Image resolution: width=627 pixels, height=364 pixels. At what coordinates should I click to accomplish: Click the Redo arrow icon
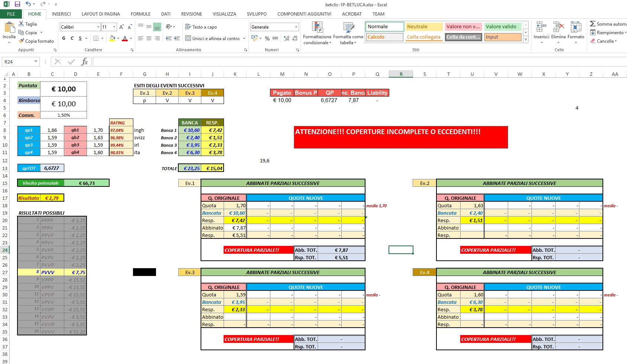tap(43, 4)
